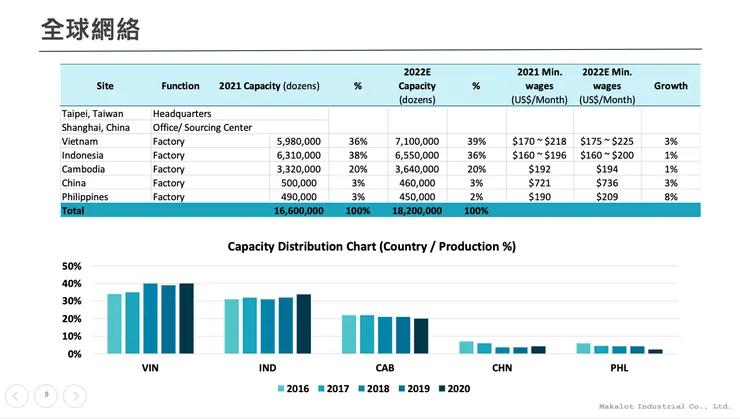Go to the previous slide arrow
Viewport: 740px width, 419px height.
point(17,396)
